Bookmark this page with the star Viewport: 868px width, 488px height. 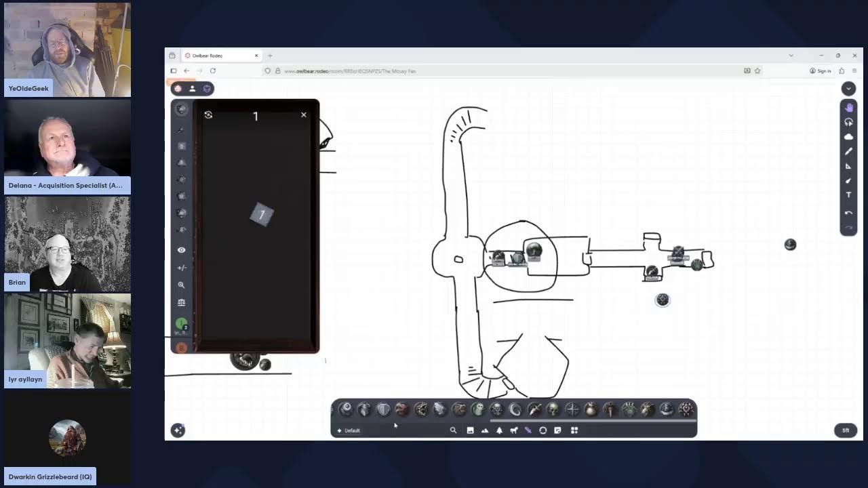coord(757,70)
